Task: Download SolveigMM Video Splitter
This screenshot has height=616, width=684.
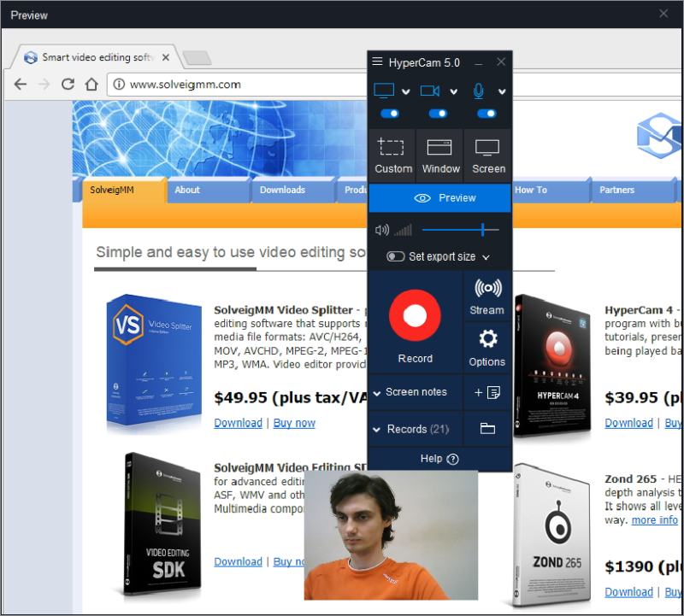Action: click(x=239, y=423)
